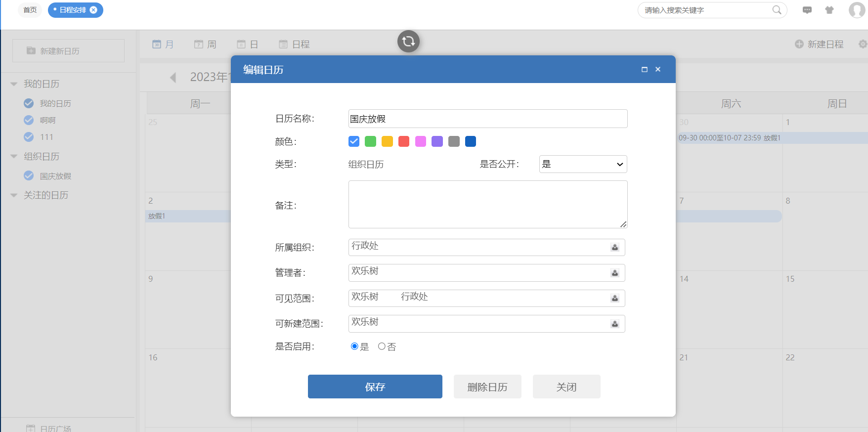
Task: Uncheck the 国庆放假 calendar in sidebar
Action: pos(29,176)
